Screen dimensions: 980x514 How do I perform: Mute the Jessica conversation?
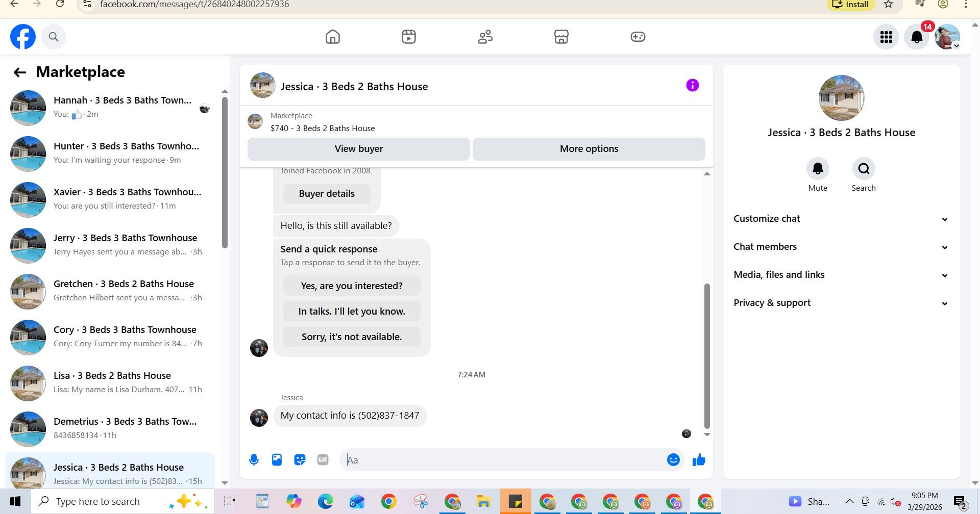point(818,169)
